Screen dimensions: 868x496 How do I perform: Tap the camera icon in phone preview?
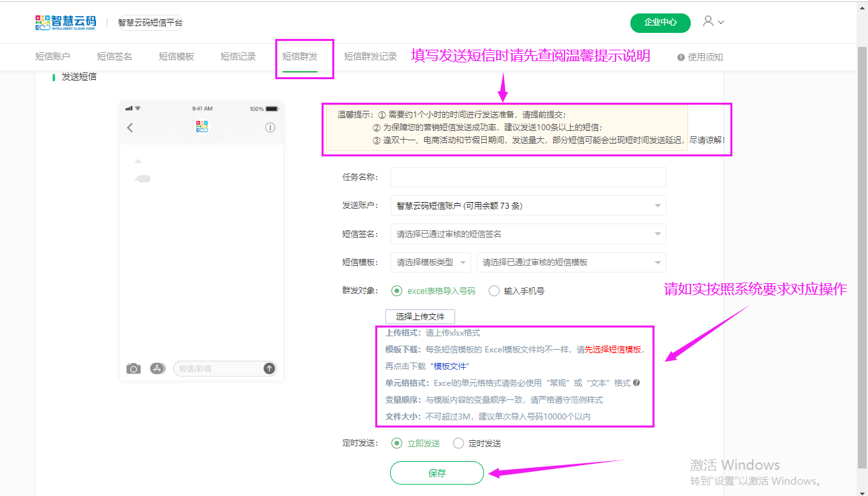[134, 368]
